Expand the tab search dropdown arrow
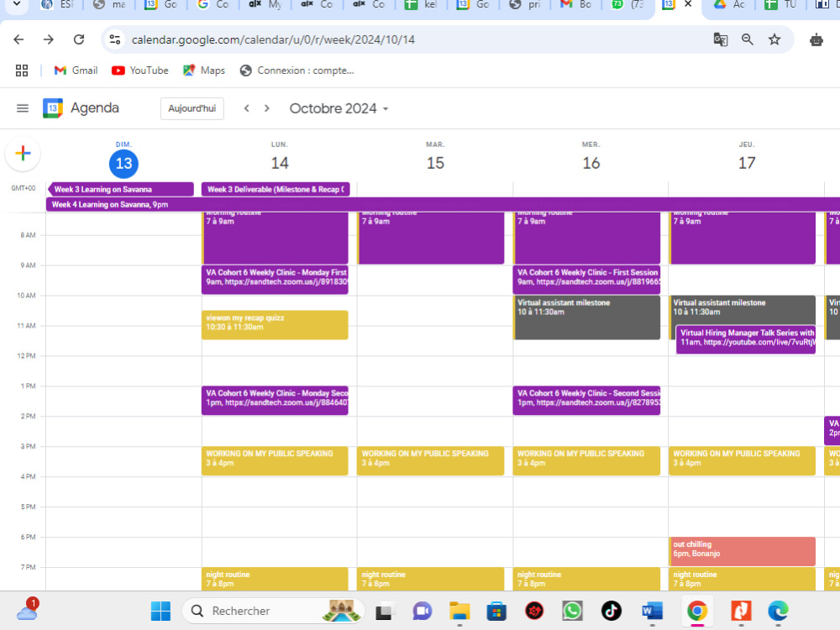The image size is (840, 630). pos(17,4)
